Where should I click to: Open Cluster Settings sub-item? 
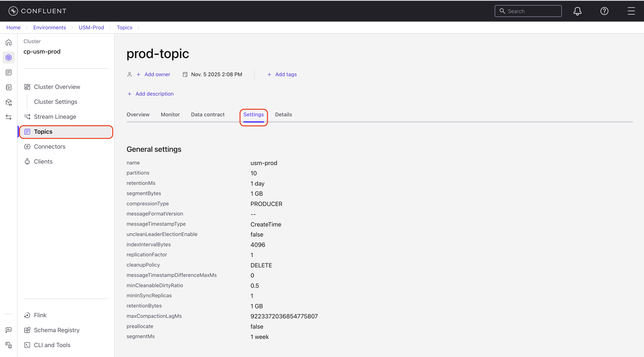click(x=55, y=102)
